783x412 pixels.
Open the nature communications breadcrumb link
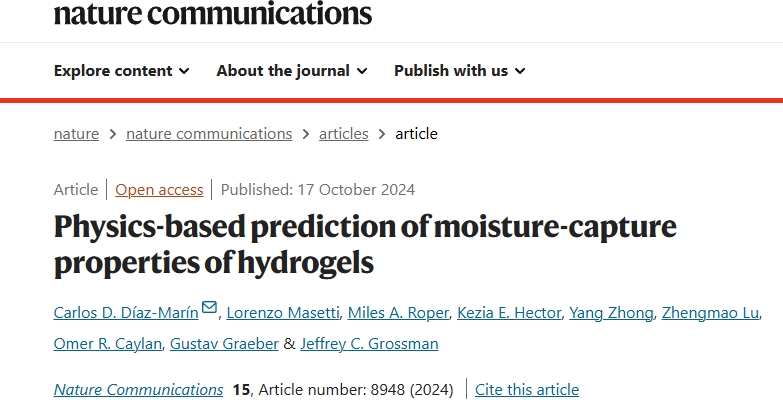click(209, 134)
